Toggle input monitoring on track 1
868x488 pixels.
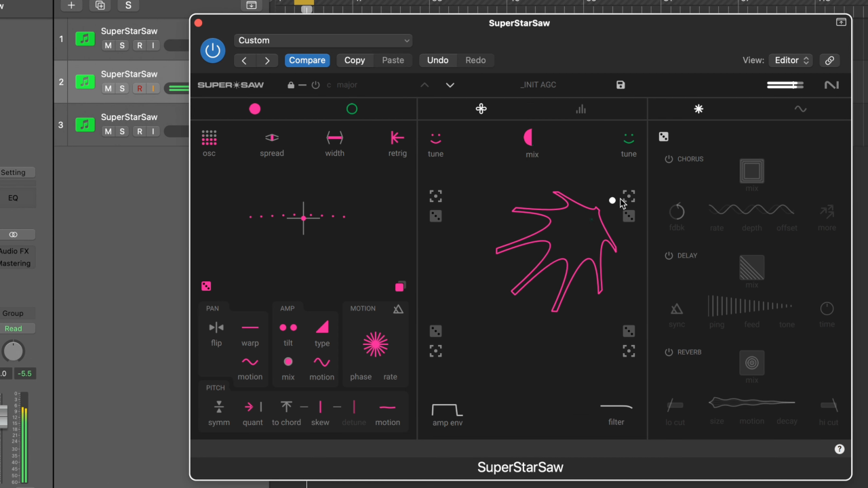(x=153, y=45)
